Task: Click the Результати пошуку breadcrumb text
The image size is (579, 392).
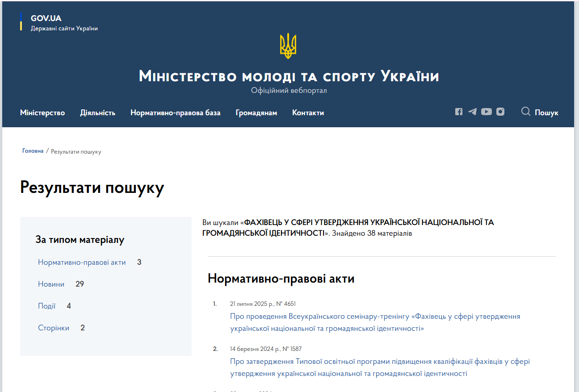Action: click(76, 152)
